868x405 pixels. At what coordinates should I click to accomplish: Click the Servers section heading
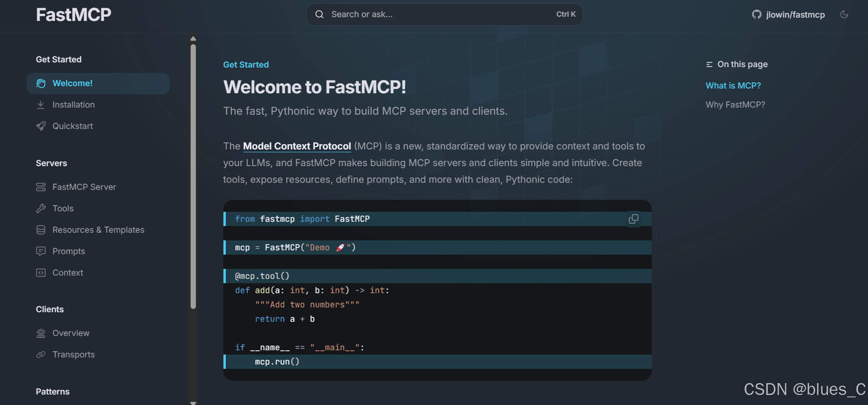coord(51,163)
